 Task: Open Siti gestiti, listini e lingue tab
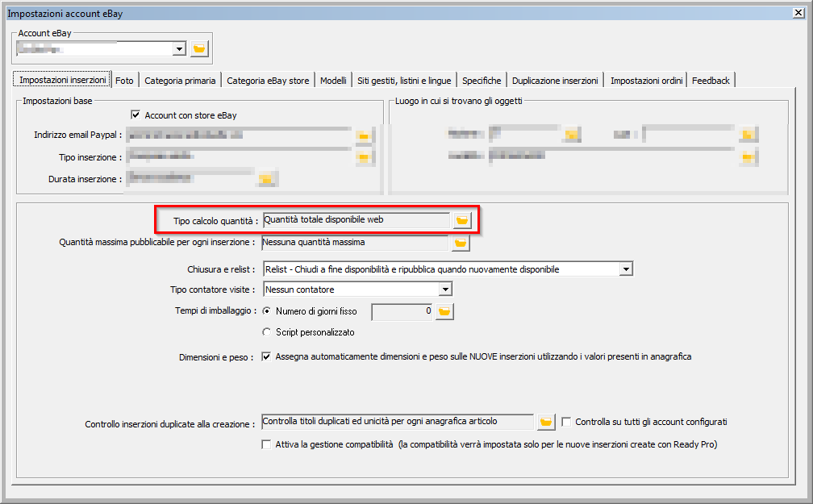[404, 81]
